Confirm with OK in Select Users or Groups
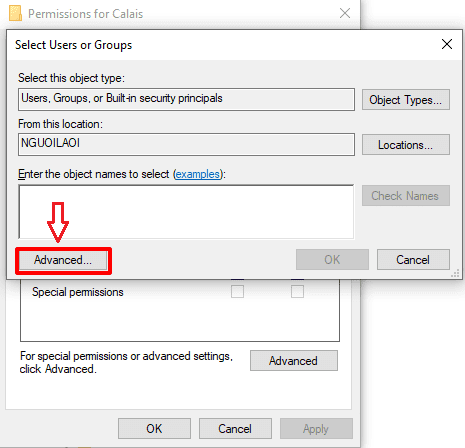This screenshot has height=448, width=465. click(x=332, y=260)
